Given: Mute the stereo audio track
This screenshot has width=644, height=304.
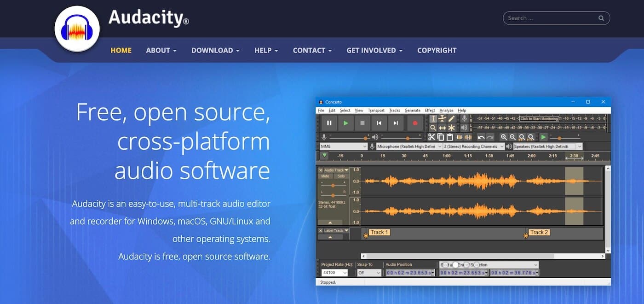Looking at the screenshot, I should pyautogui.click(x=326, y=175).
